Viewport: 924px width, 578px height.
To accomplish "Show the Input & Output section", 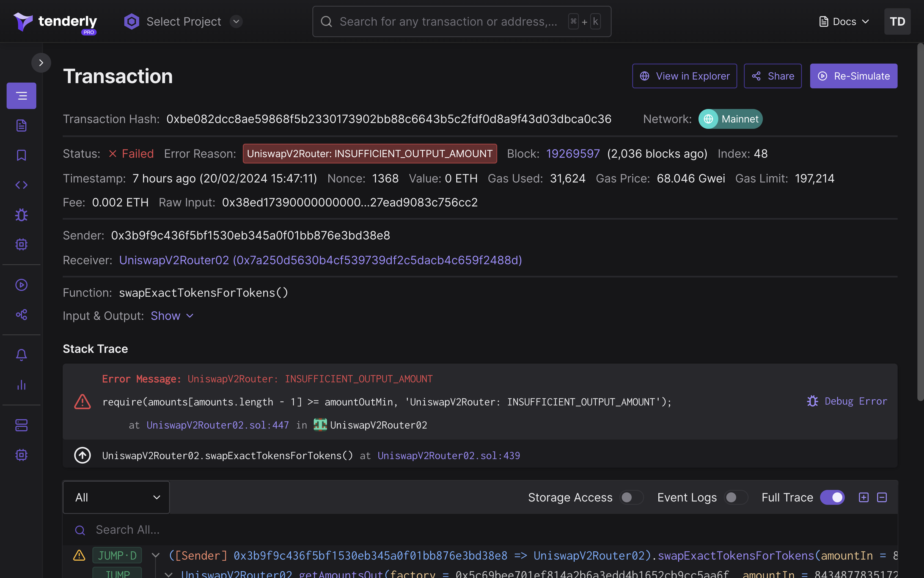I will pyautogui.click(x=172, y=316).
